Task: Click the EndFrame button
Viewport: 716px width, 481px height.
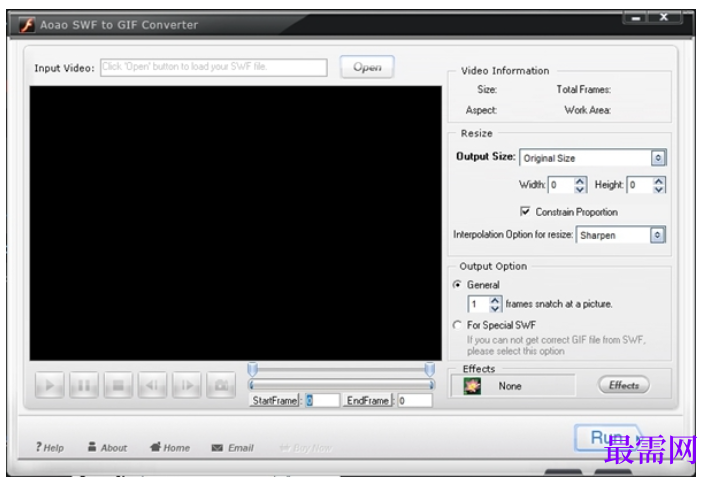Action: (x=368, y=401)
